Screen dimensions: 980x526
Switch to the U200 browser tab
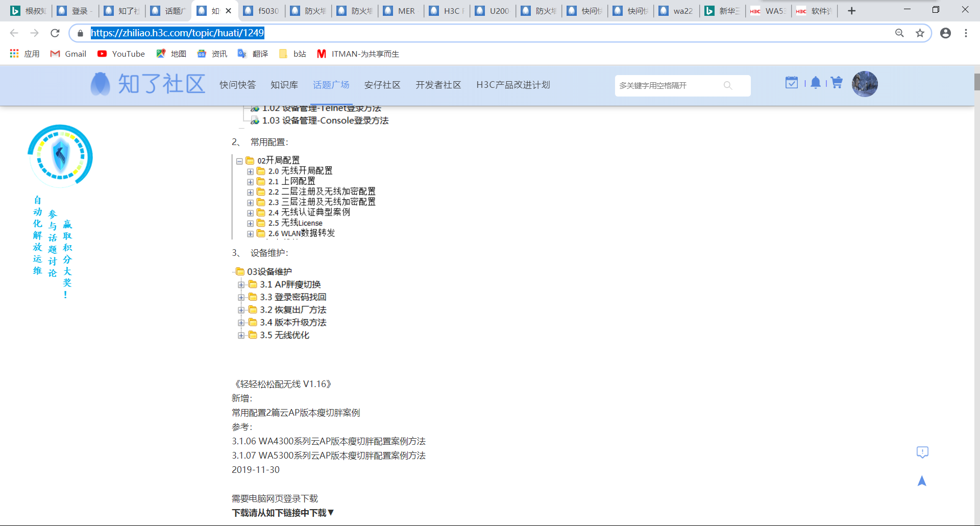[x=493, y=11]
